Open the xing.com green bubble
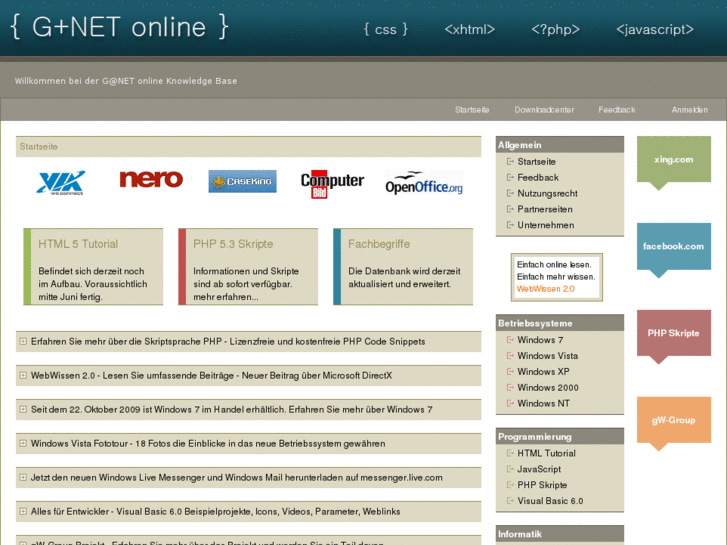The height and width of the screenshot is (545, 727). pos(674,160)
